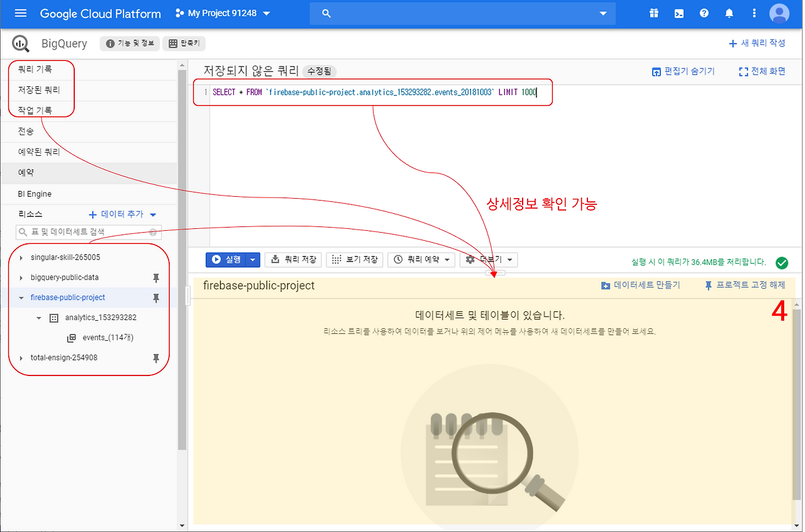Open the BI Engine sidebar entry
Image resolution: width=805 pixels, height=532 pixels.
coord(35,194)
